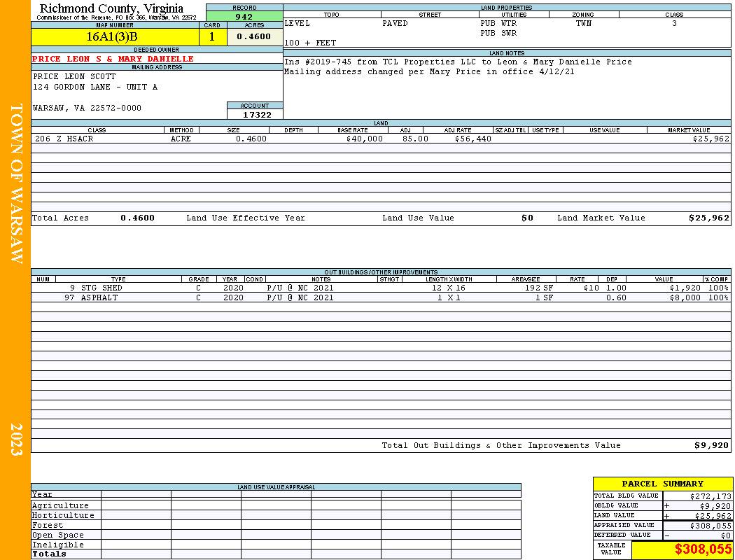
Task: Click land base rate $40,000
Action: pos(365,139)
